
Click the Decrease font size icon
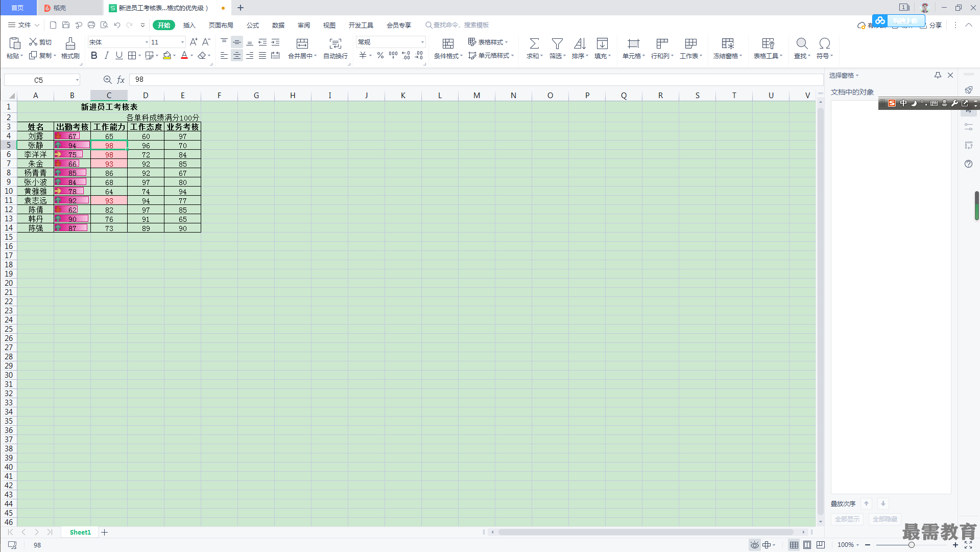click(x=206, y=42)
